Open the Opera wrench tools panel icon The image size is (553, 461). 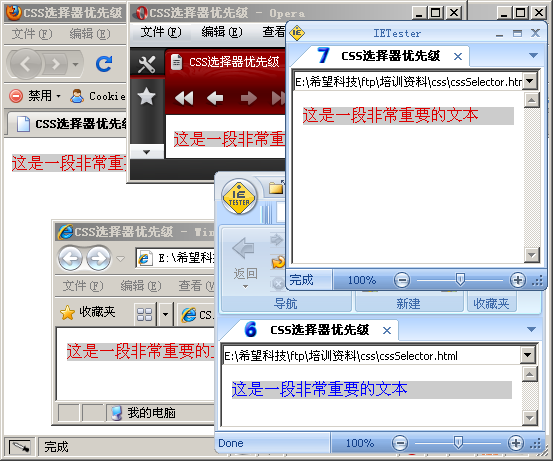(x=146, y=64)
